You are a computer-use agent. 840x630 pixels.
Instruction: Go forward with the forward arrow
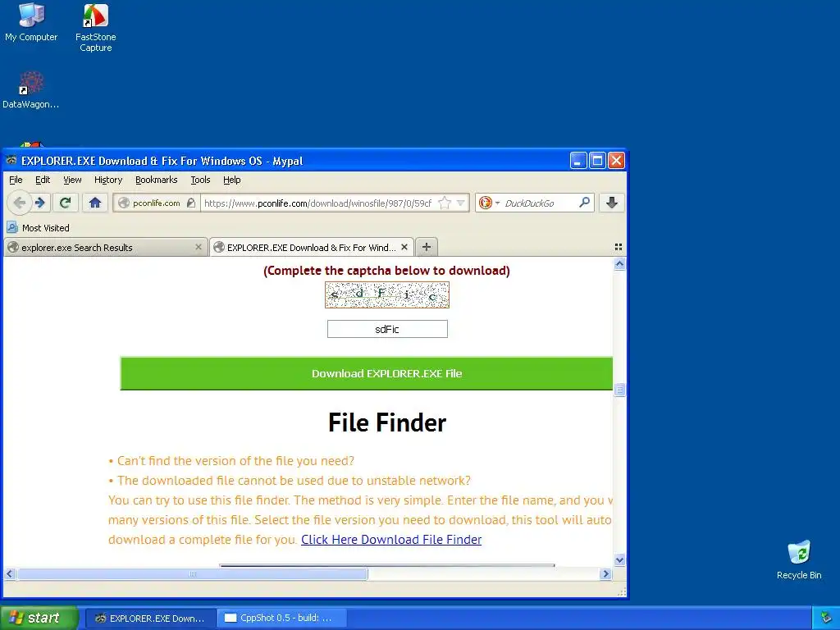click(39, 203)
